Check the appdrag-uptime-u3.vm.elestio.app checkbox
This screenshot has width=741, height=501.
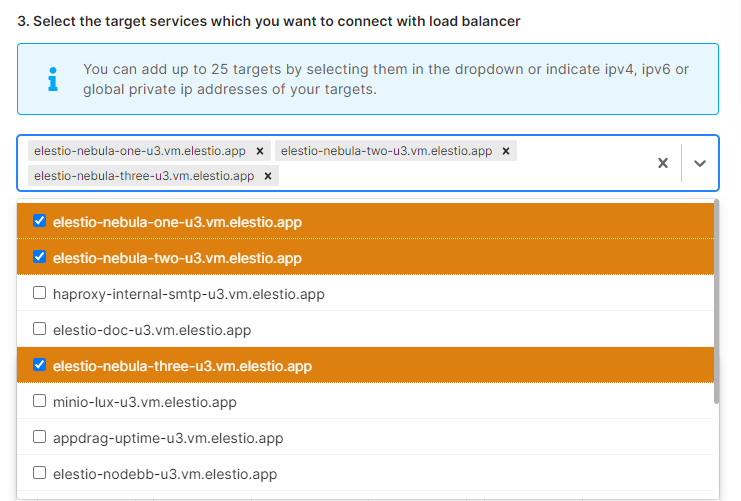(40, 438)
